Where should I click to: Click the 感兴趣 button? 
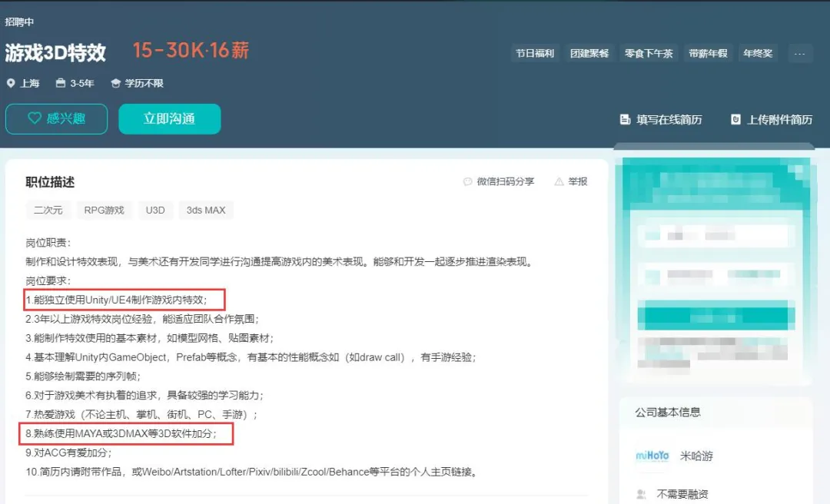pyautogui.click(x=56, y=118)
